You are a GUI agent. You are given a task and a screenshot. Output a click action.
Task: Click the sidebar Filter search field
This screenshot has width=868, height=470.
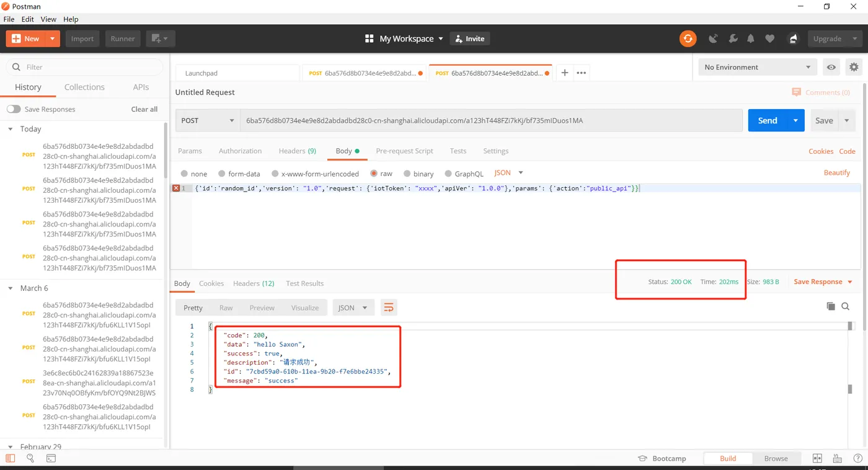point(84,67)
